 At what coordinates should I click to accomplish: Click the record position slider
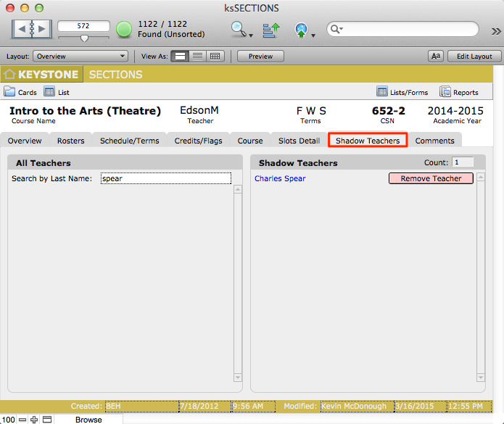(x=84, y=38)
